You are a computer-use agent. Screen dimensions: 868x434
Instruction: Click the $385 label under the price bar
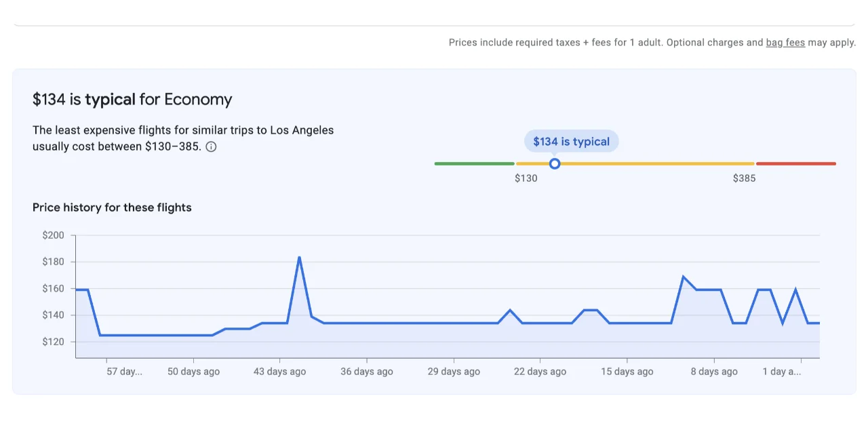(744, 179)
